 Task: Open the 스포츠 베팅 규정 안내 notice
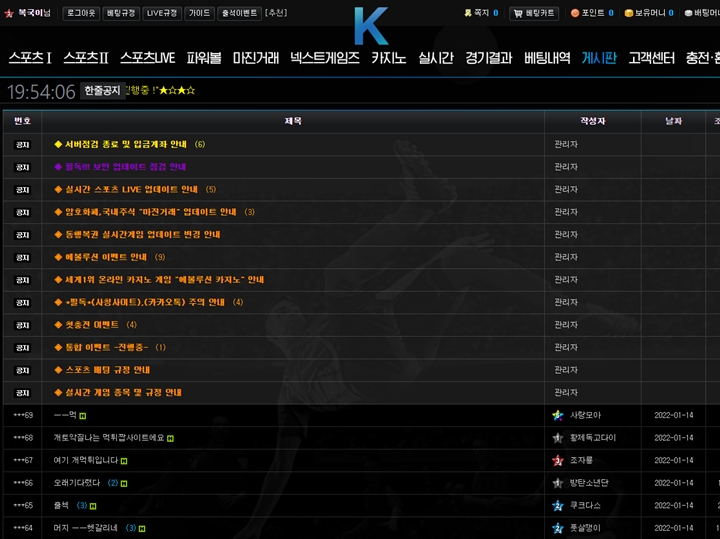point(107,370)
